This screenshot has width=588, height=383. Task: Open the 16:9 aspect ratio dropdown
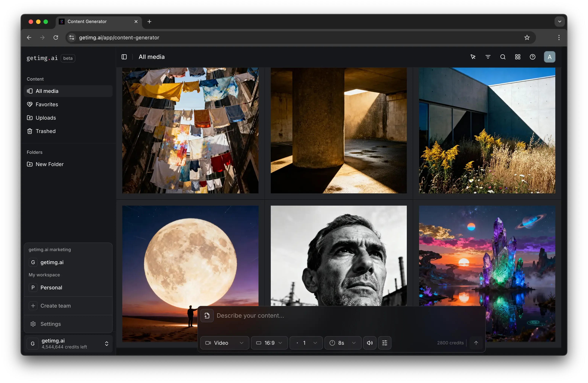[269, 343]
